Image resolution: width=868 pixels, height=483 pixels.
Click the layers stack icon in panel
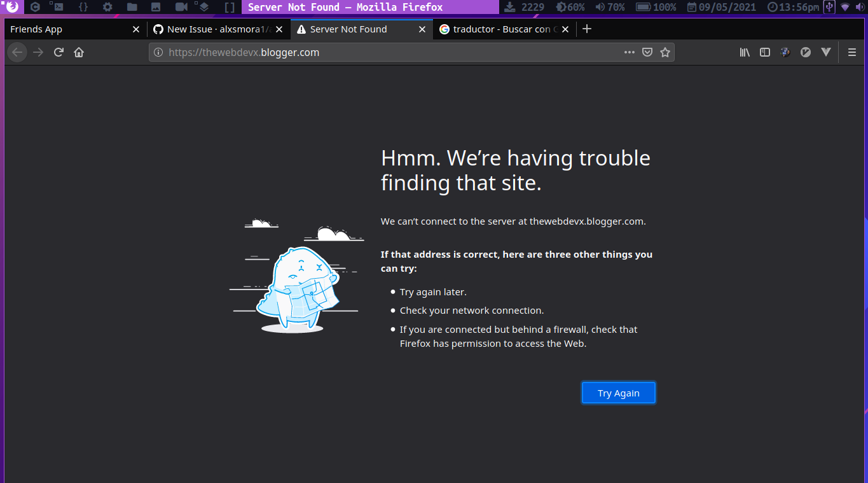203,7
